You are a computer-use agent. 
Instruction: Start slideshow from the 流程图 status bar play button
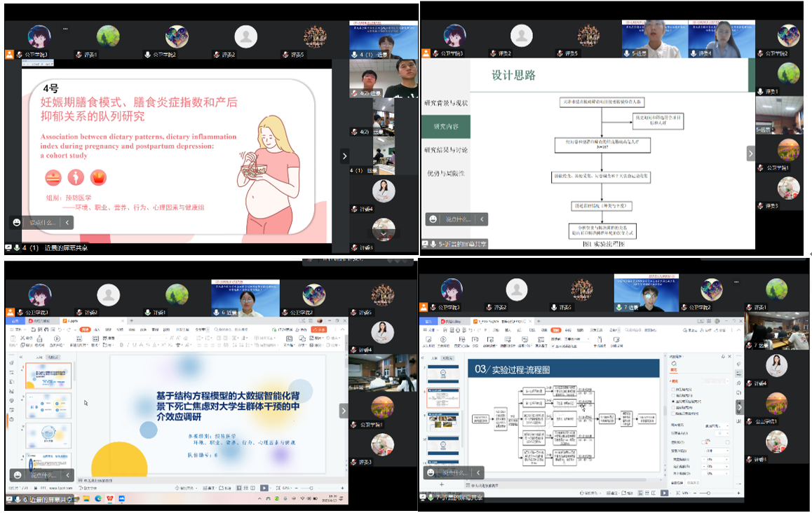coord(665,493)
